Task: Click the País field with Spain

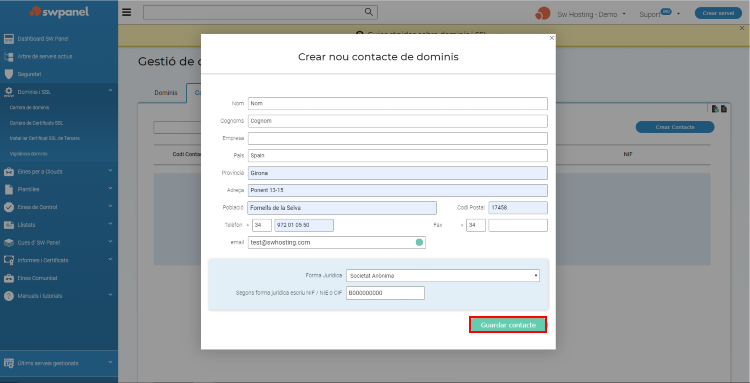Action: pos(397,155)
